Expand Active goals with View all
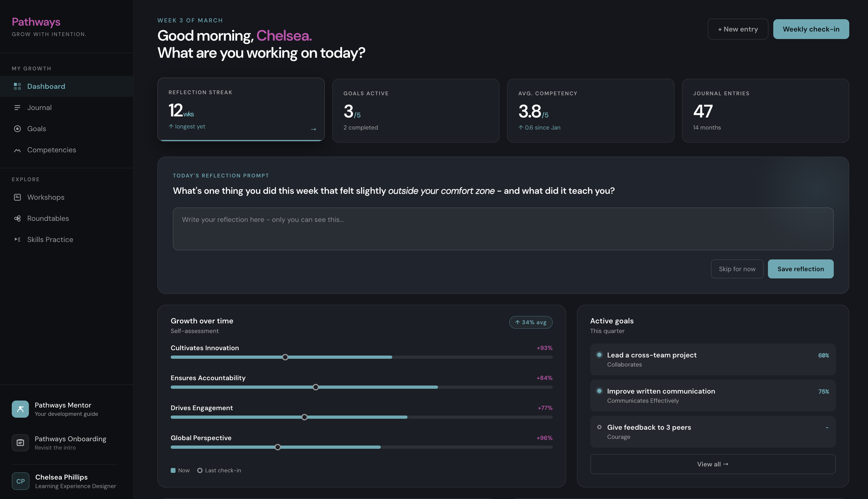This screenshot has width=868, height=499. coord(712,464)
